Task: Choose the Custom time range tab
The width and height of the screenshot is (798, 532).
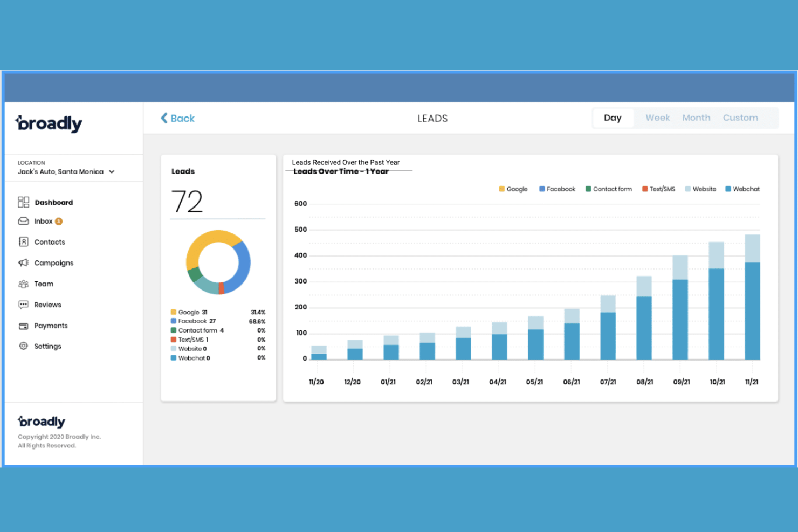Action: [740, 118]
